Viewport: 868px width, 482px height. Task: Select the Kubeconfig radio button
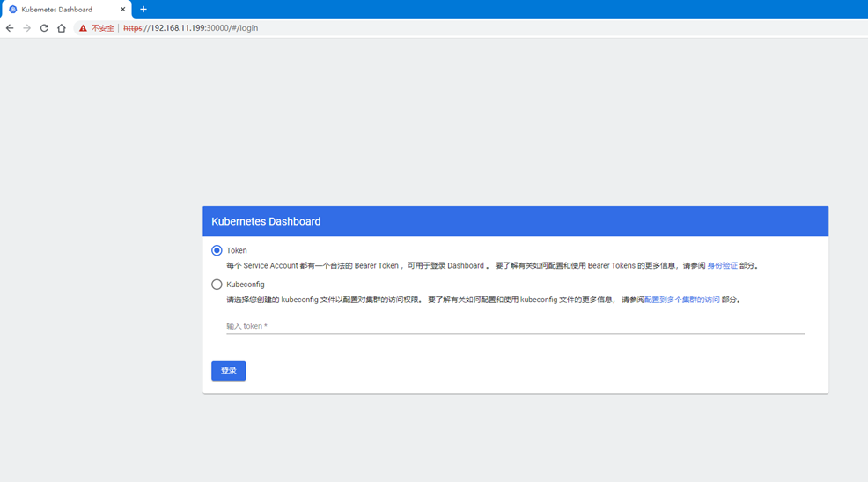(x=217, y=285)
